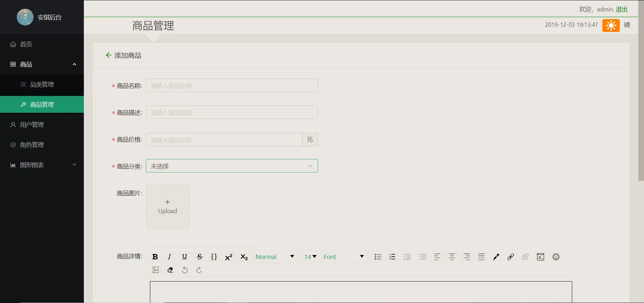This screenshot has width=644, height=303.
Task: Insert an ordered numbered list
Action: coord(392,257)
